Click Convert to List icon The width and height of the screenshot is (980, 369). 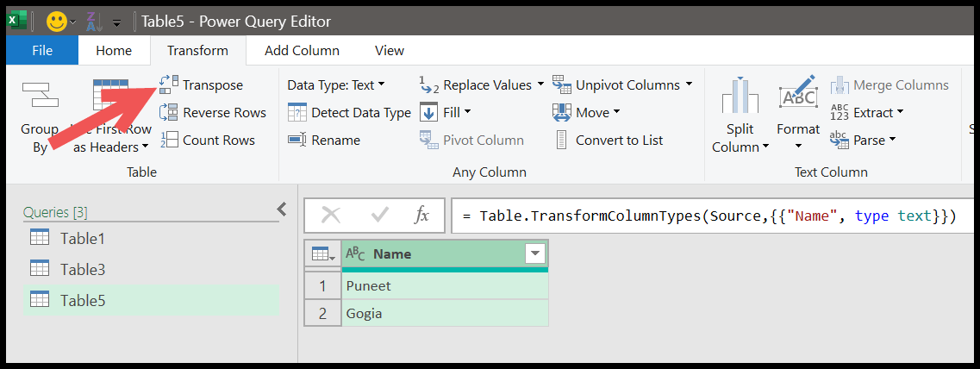561,140
